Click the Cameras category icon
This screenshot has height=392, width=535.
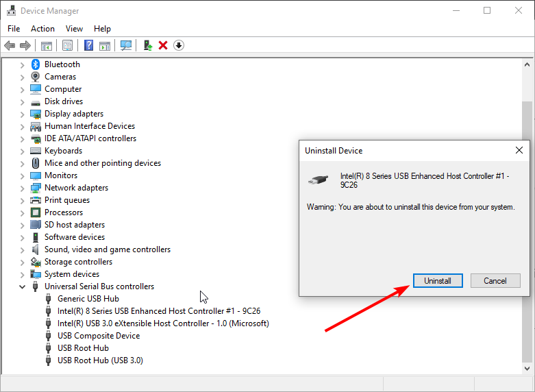(36, 77)
